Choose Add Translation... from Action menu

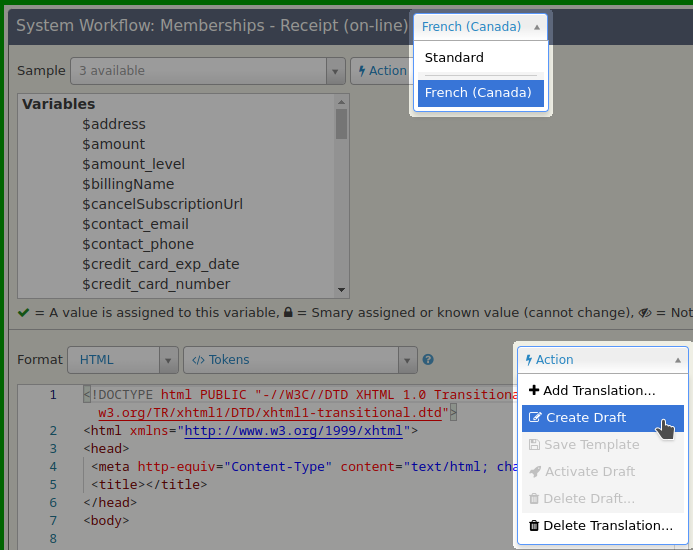599,391
